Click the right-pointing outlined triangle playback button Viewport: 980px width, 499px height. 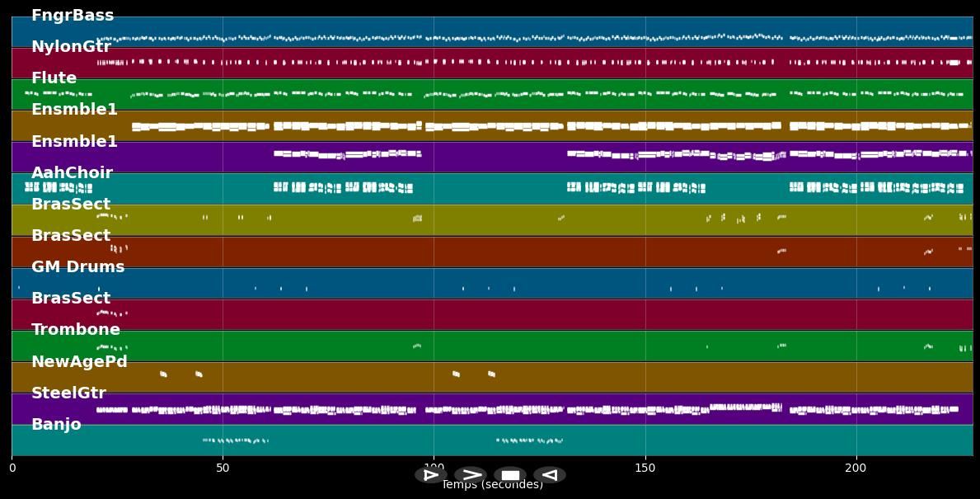430,475
